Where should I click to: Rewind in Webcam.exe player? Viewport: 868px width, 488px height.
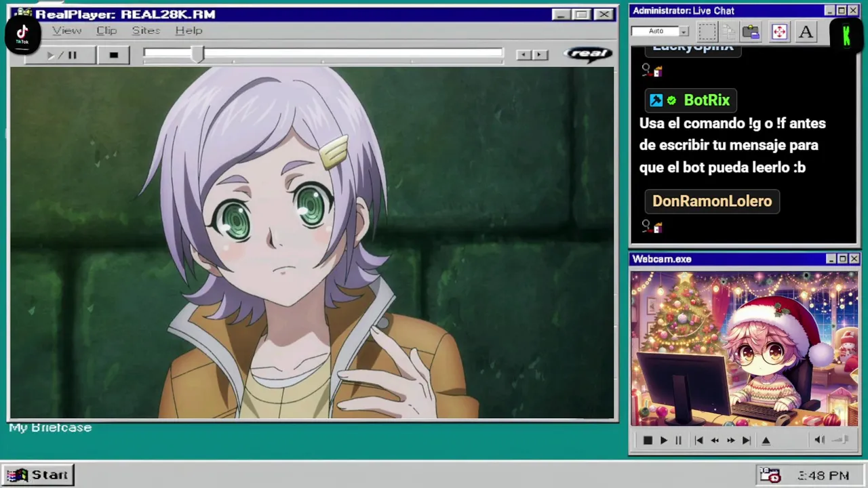tap(715, 441)
